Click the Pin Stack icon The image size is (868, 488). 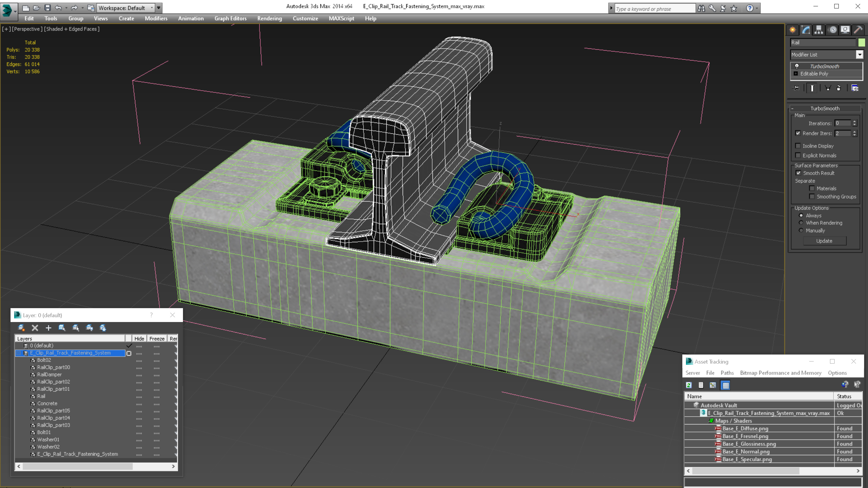(796, 88)
